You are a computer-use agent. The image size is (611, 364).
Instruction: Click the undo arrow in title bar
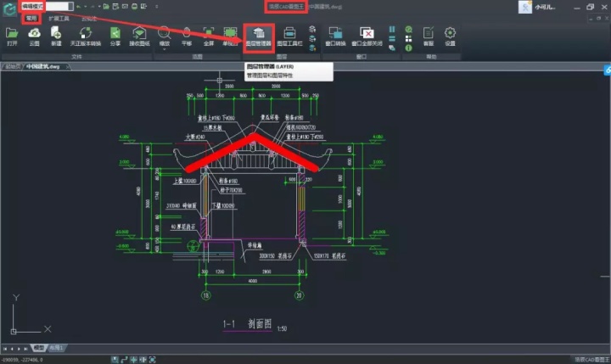[x=79, y=6]
